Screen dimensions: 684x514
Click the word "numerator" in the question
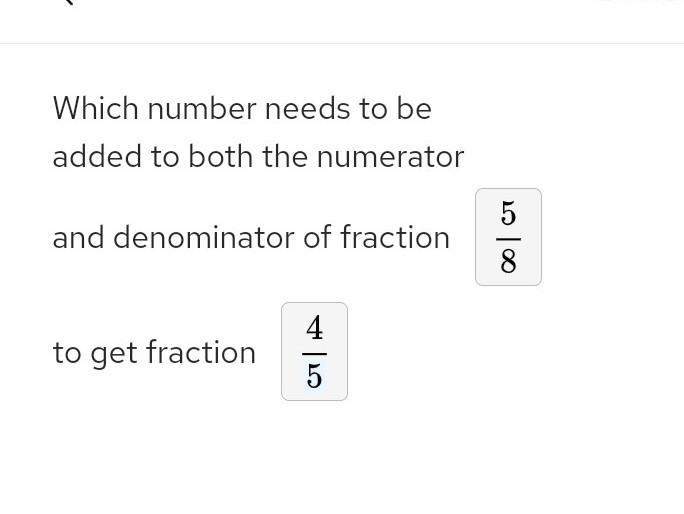point(390,157)
